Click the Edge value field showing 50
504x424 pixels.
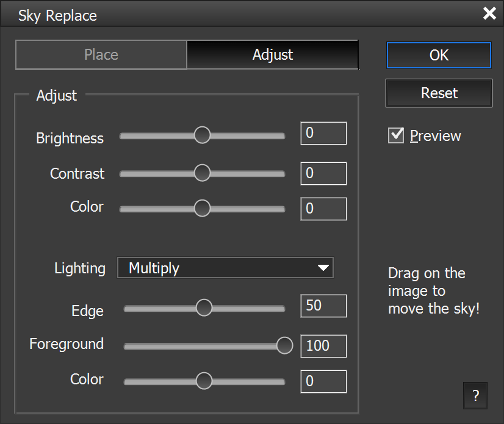coord(323,306)
